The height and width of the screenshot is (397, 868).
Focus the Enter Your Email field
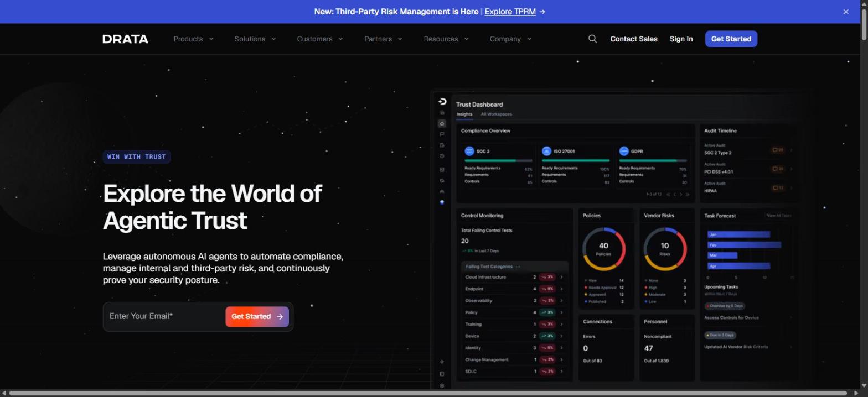coord(164,316)
